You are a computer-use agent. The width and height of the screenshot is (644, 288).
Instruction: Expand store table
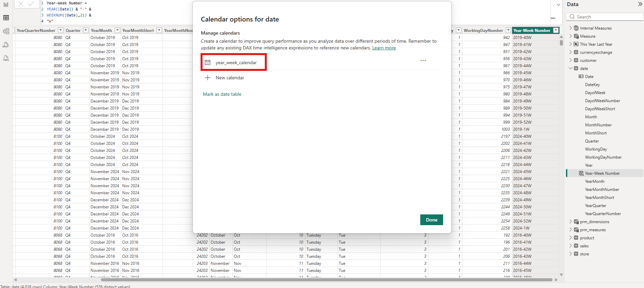(571, 254)
